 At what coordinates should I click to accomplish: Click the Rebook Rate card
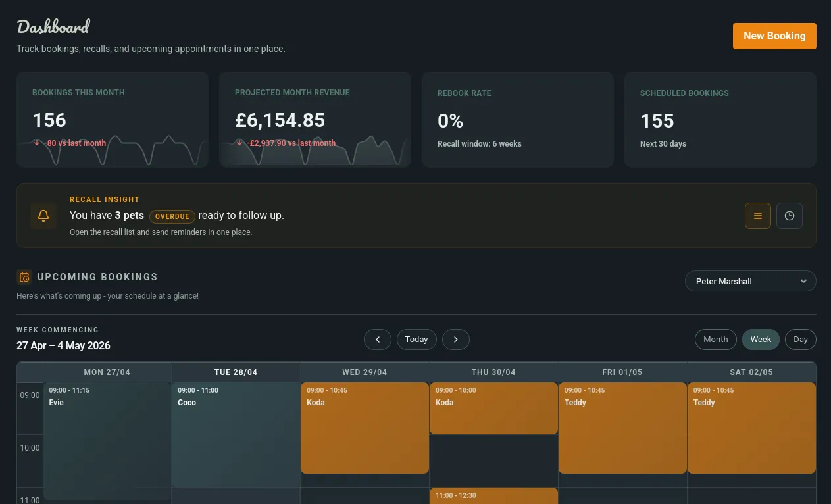tap(518, 120)
